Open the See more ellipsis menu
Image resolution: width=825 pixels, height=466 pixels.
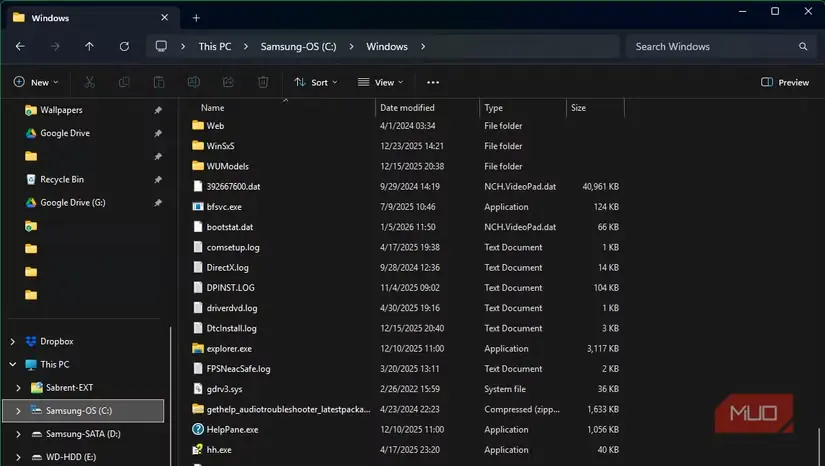click(x=433, y=82)
